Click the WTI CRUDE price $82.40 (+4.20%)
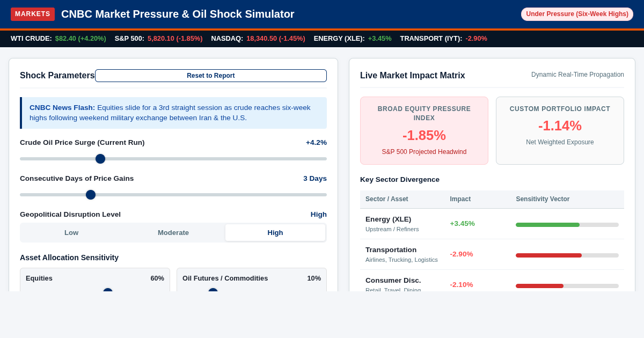Viewport: 644px width, 338px height. tap(80, 39)
